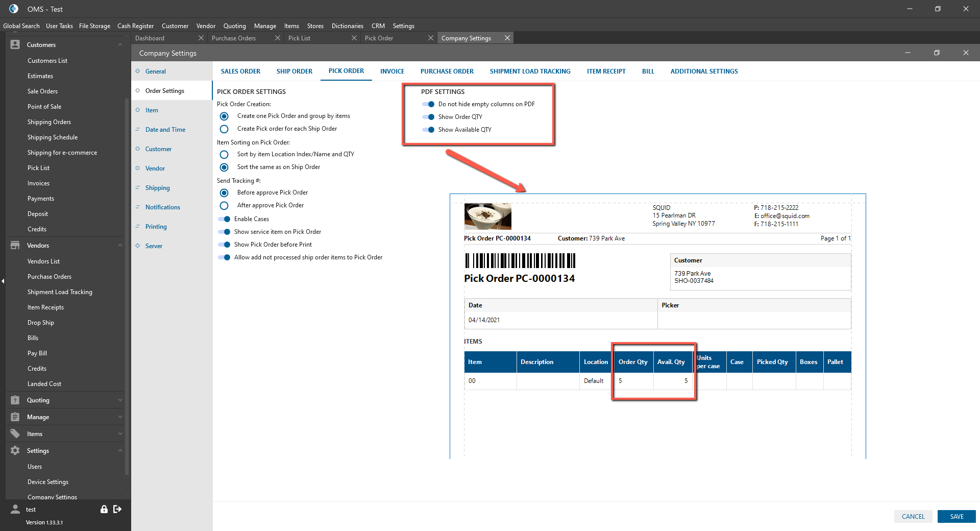The height and width of the screenshot is (531, 980).
Task: Disable the Show Order QTY toggle
Action: click(x=428, y=117)
